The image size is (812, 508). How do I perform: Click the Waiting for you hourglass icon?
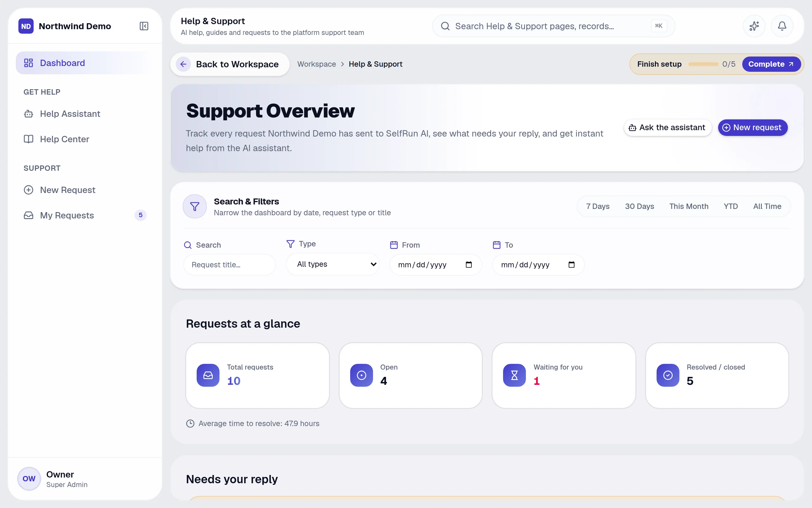[514, 375]
